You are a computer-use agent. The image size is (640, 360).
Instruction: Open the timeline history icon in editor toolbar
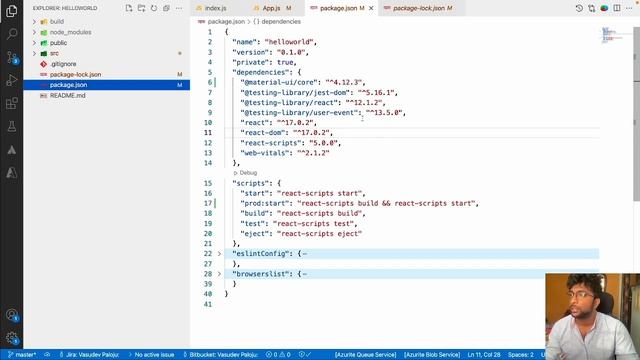coord(579,8)
